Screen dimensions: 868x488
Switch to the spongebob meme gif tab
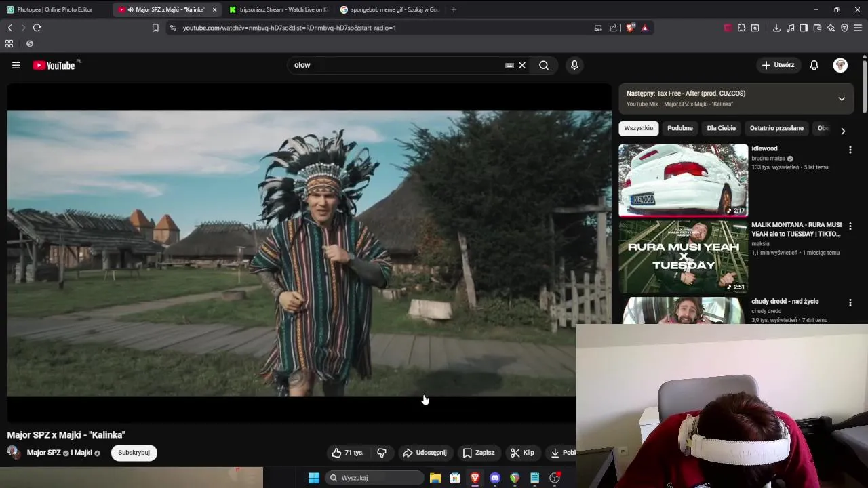[x=390, y=9]
